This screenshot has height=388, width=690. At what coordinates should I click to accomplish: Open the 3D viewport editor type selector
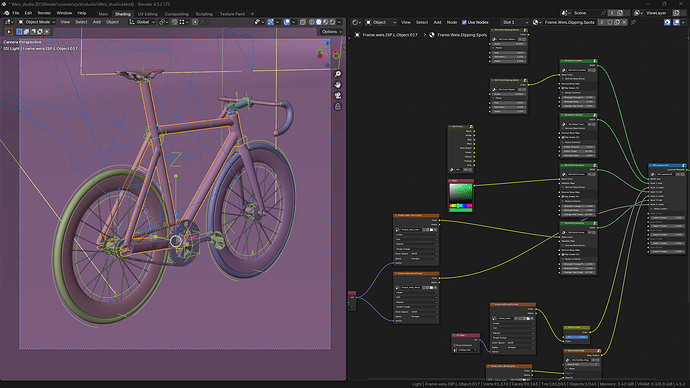9,22
